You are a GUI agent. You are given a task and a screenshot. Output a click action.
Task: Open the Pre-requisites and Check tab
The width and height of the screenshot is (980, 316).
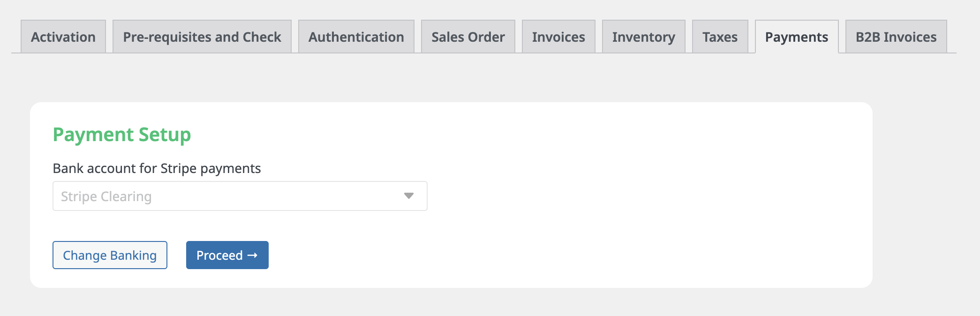coord(202,37)
